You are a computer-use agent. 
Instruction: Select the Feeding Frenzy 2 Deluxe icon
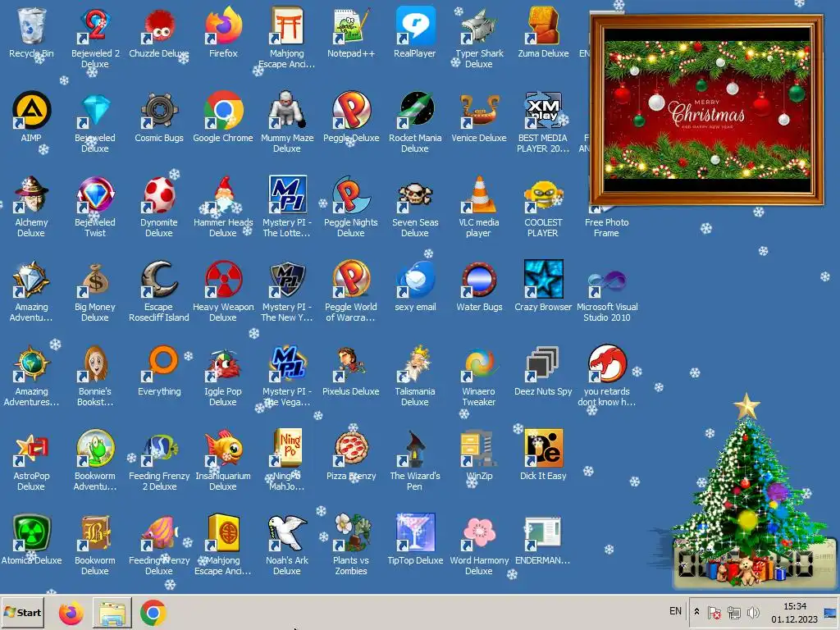click(158, 449)
